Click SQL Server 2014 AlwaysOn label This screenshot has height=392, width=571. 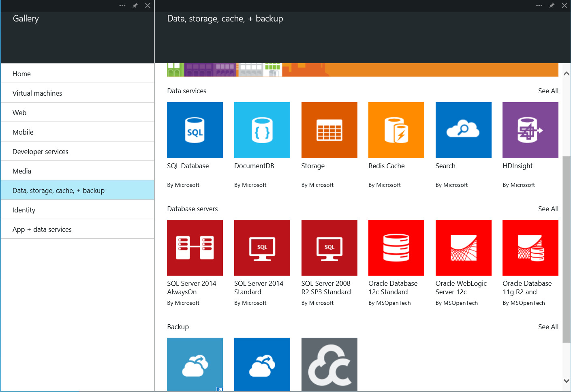click(x=192, y=288)
